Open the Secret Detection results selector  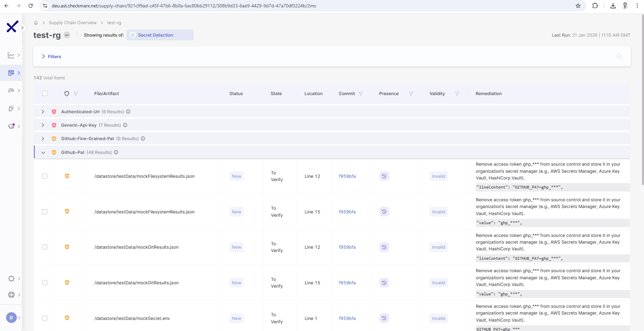[x=160, y=35]
